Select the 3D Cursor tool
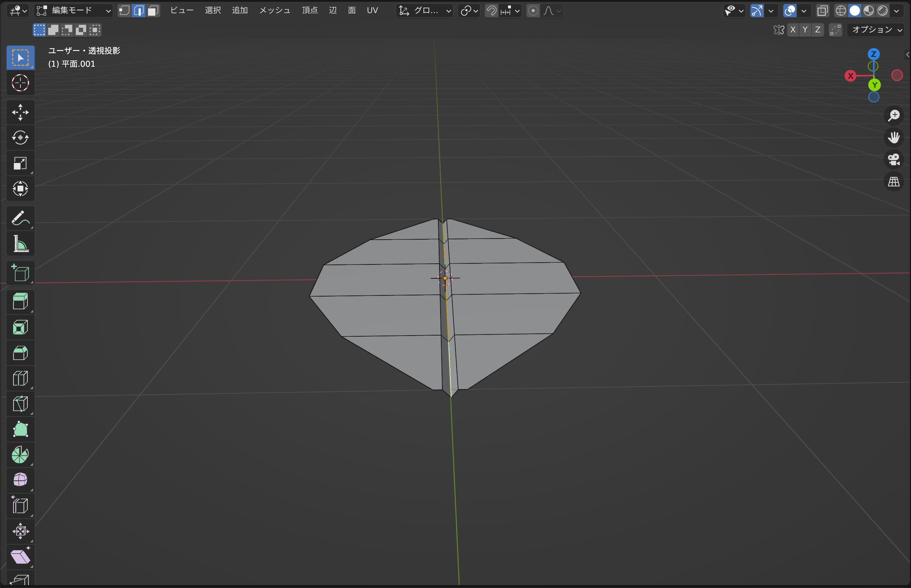Image resolution: width=911 pixels, height=588 pixels. (x=20, y=83)
